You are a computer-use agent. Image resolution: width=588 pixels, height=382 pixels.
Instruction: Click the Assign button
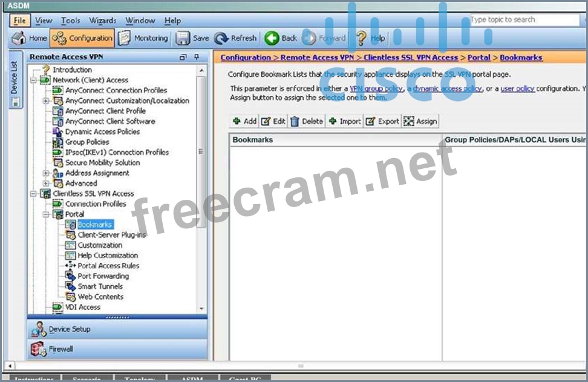[x=409, y=121]
